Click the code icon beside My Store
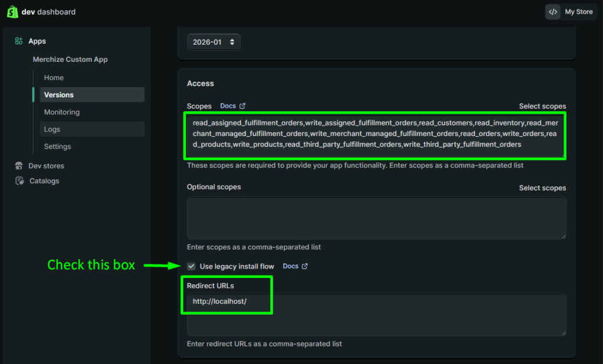Screen dimensions: 603x364 552,12
